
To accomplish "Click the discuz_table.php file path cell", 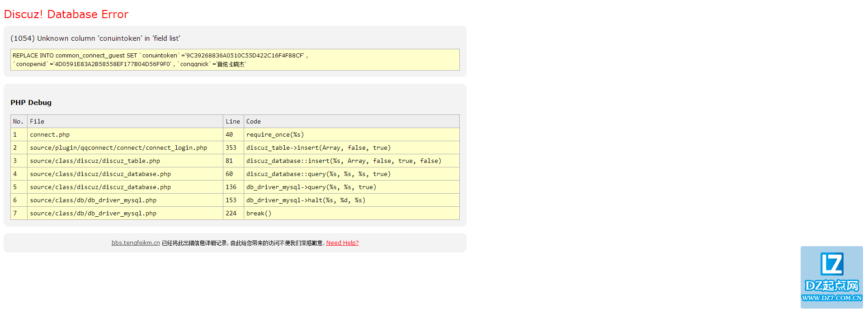I will tap(95, 161).
